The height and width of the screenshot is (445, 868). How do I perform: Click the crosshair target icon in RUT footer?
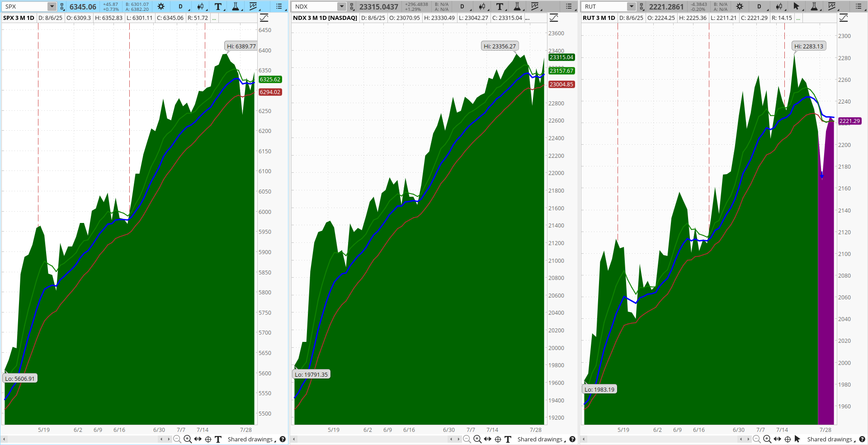click(x=788, y=439)
